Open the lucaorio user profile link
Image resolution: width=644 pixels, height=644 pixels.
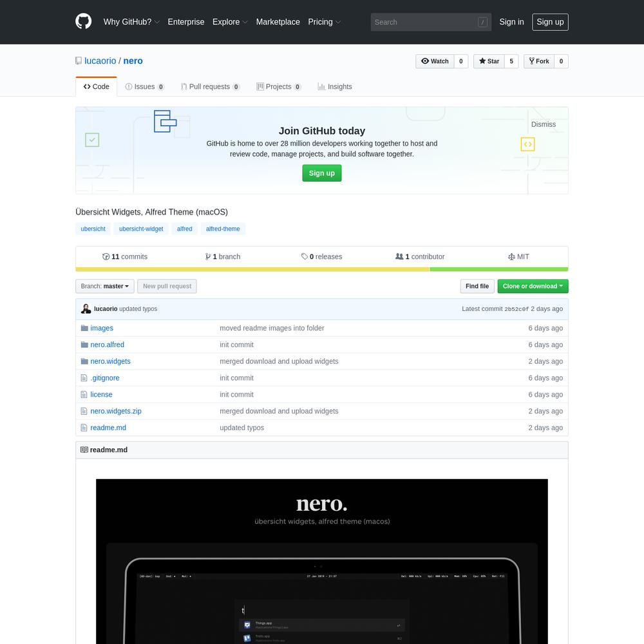pyautogui.click(x=100, y=61)
